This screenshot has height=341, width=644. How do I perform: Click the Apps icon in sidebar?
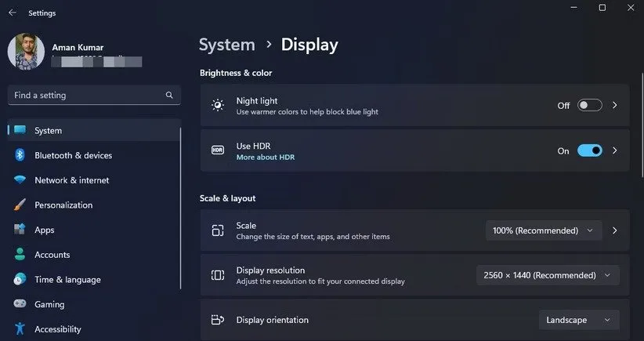tap(20, 230)
